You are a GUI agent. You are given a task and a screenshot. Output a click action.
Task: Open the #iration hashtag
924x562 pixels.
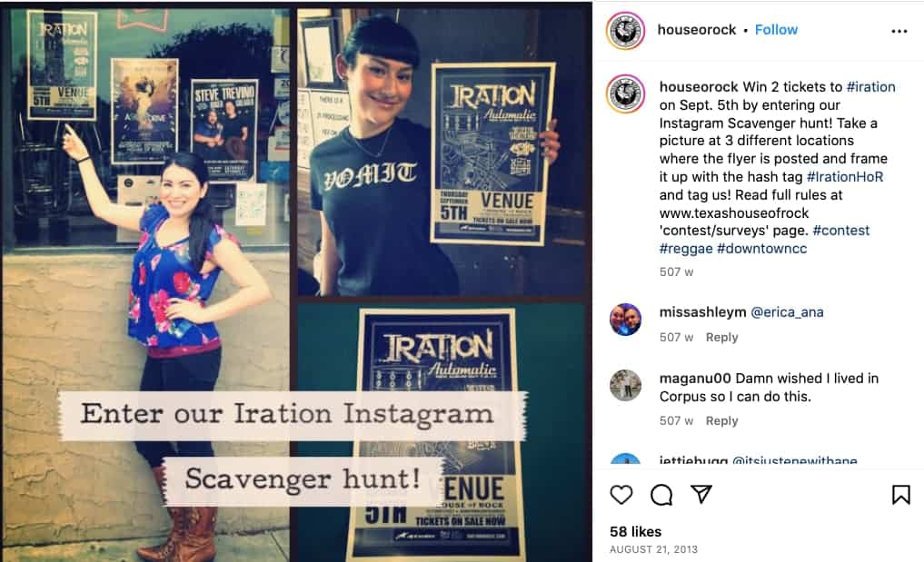[x=871, y=87]
